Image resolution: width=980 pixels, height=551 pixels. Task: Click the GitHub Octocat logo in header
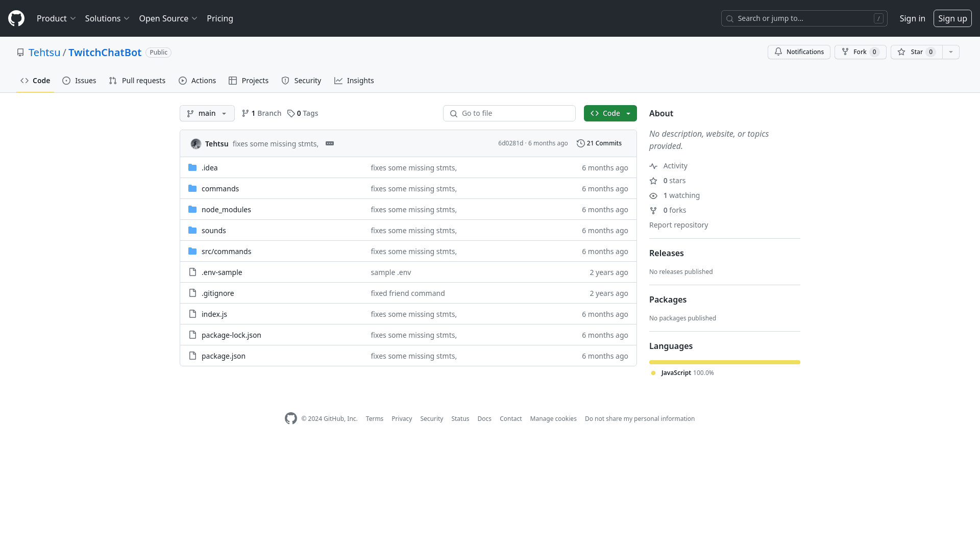(x=16, y=18)
